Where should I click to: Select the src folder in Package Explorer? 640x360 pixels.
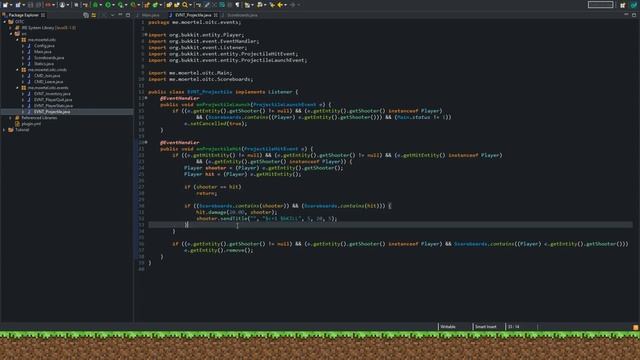click(24, 34)
